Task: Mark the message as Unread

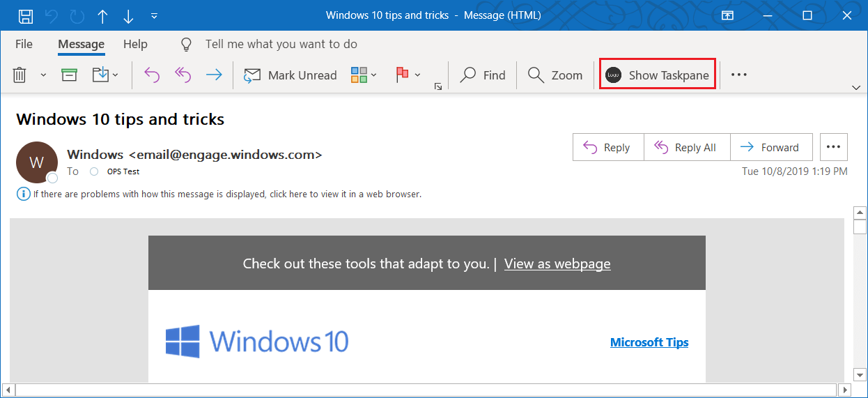Action: tap(290, 75)
